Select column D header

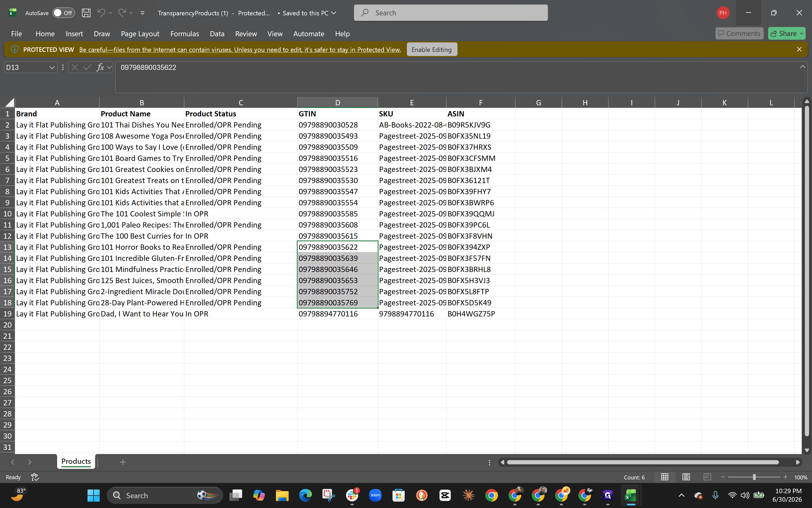338,102
